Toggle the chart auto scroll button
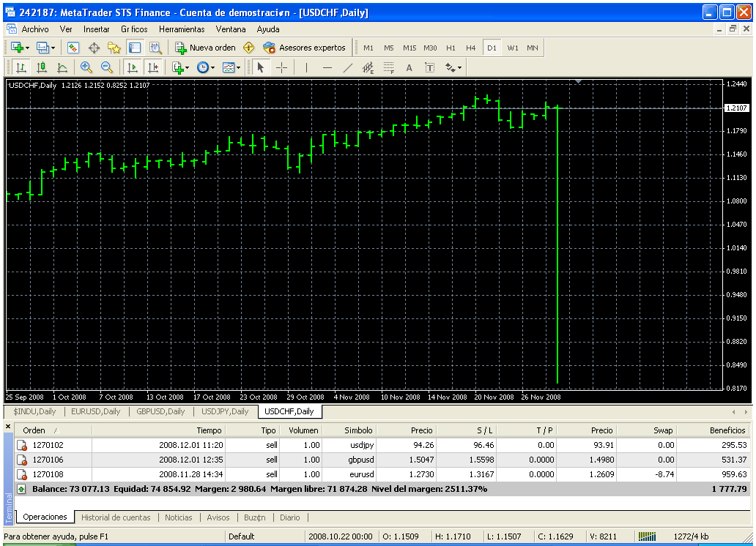The image size is (756, 546). click(132, 67)
